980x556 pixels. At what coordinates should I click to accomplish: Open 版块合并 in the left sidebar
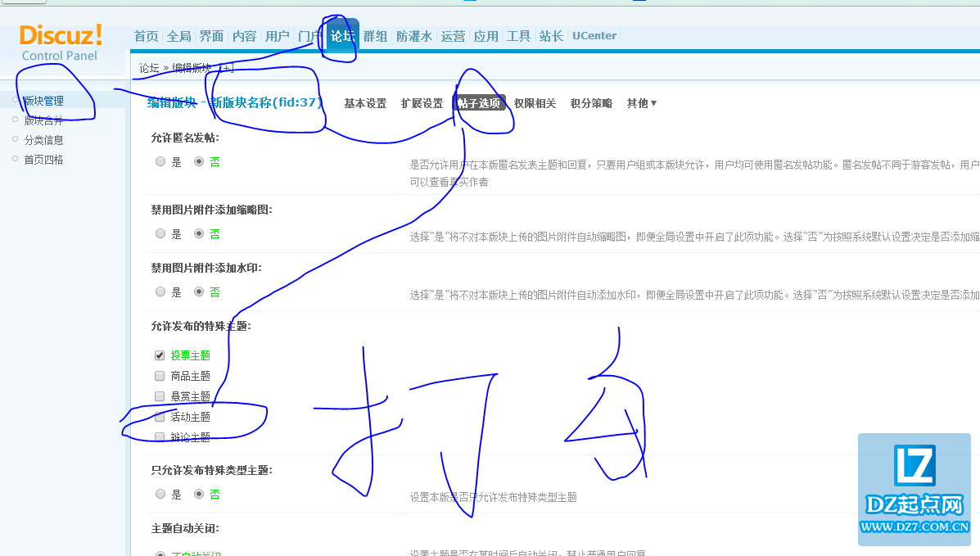43,120
